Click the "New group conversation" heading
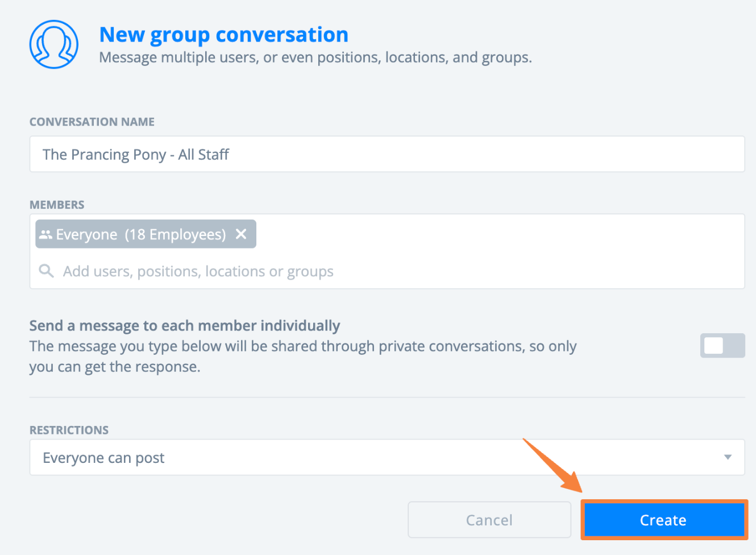This screenshot has width=756, height=555. (x=223, y=35)
